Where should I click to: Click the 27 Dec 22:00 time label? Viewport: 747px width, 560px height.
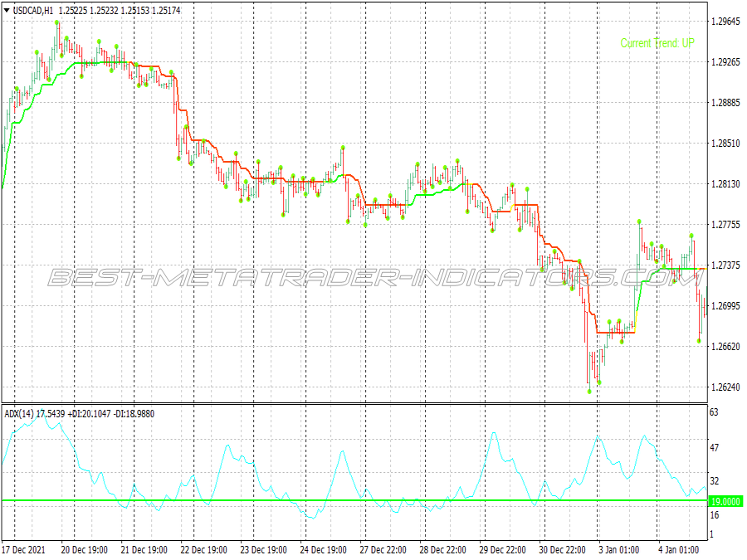[x=383, y=549]
